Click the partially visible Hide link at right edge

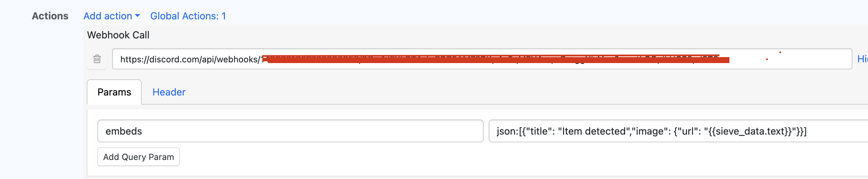tap(862, 59)
